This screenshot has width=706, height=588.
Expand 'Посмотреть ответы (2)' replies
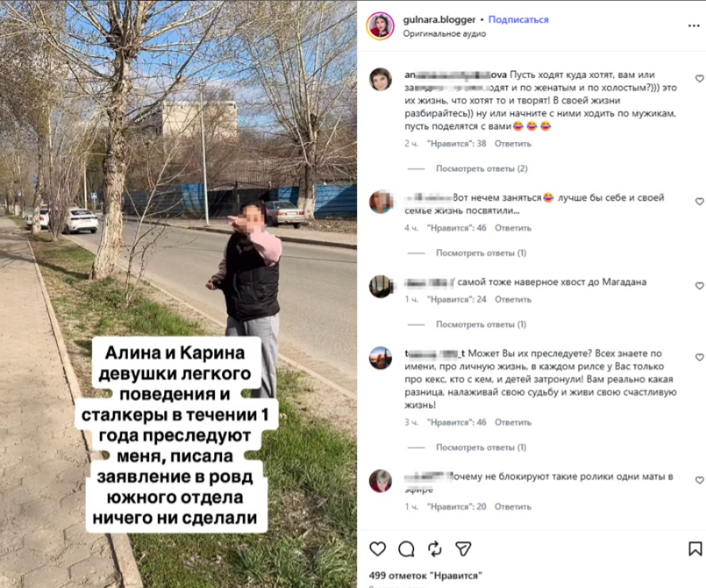click(481, 169)
